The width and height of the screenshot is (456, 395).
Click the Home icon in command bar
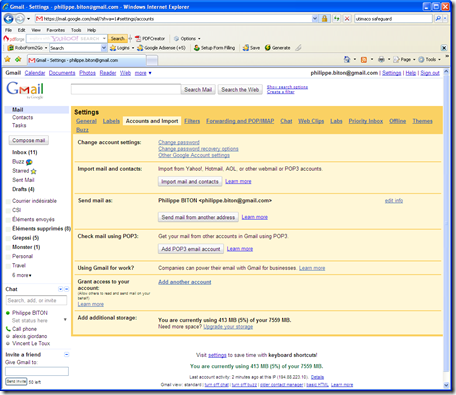click(x=347, y=59)
